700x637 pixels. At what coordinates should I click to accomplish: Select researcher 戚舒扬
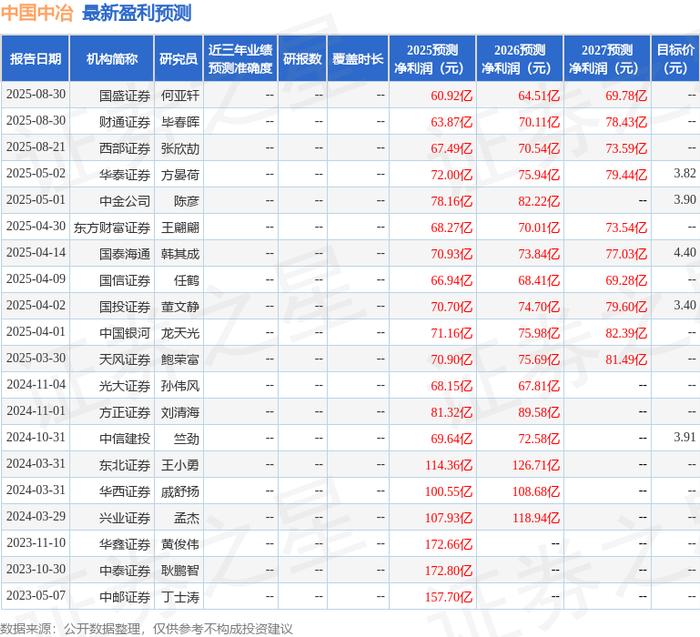coord(180,491)
